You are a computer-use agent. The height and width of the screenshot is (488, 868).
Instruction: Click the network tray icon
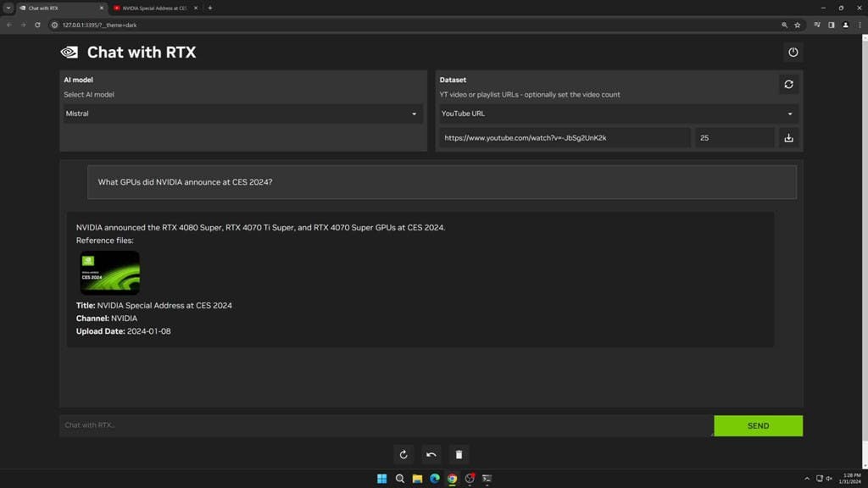pyautogui.click(x=820, y=479)
